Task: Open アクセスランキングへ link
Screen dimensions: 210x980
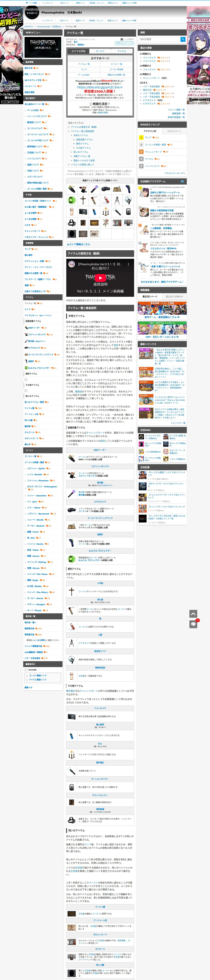Action: tap(175, 173)
